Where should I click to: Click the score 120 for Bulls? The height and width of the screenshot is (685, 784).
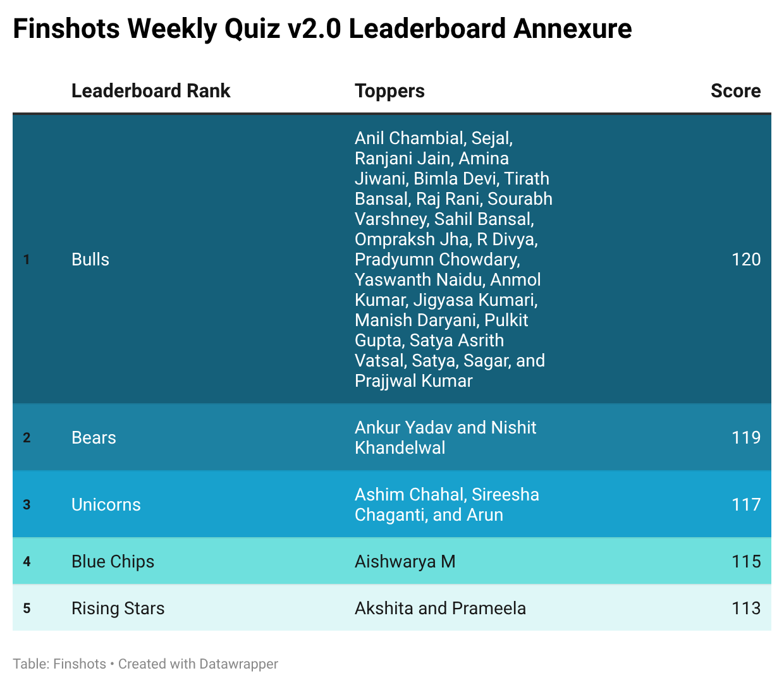[745, 260]
